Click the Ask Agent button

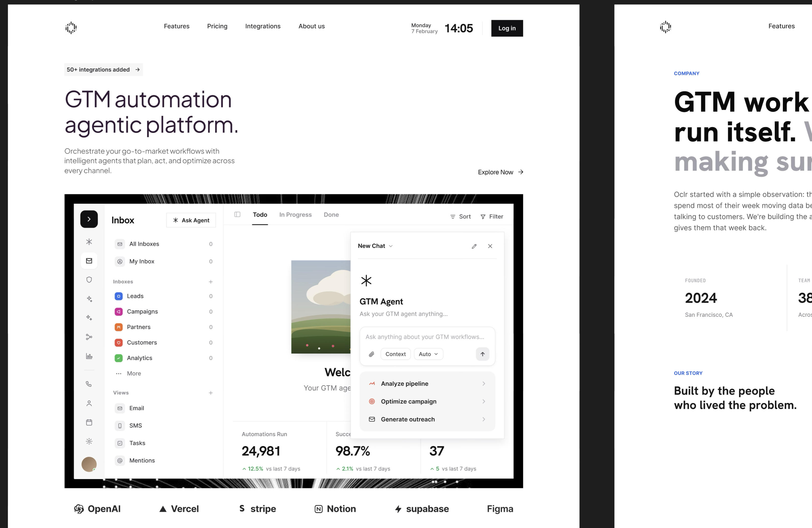pos(191,220)
